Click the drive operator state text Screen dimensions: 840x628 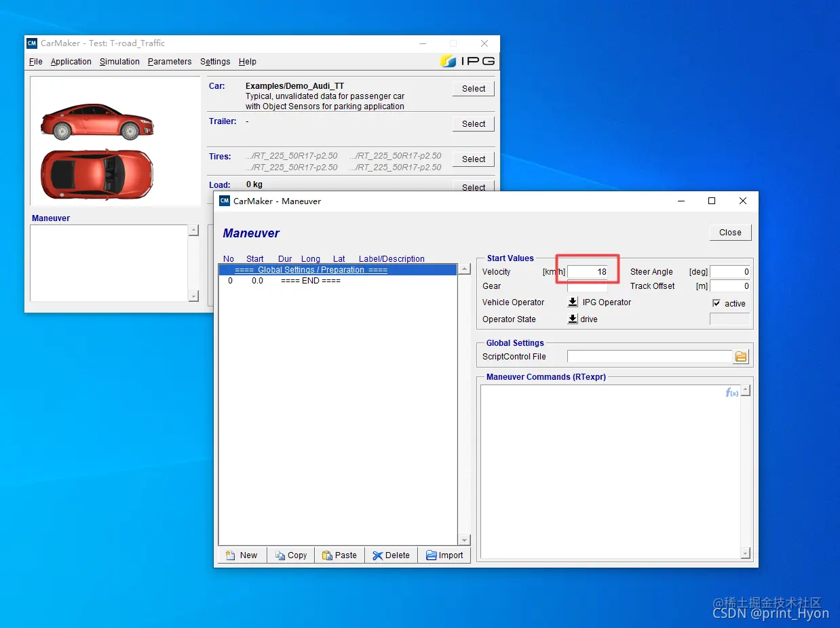589,319
